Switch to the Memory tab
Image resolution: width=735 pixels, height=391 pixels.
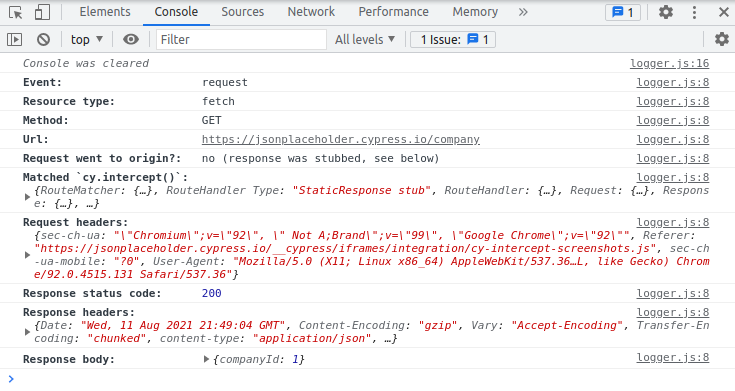point(475,12)
